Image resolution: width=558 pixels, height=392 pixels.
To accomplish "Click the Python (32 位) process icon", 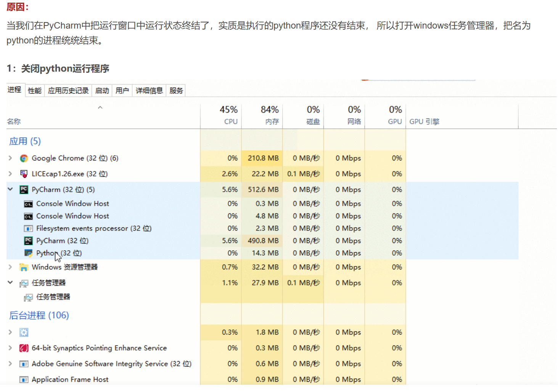I will click(x=28, y=253).
